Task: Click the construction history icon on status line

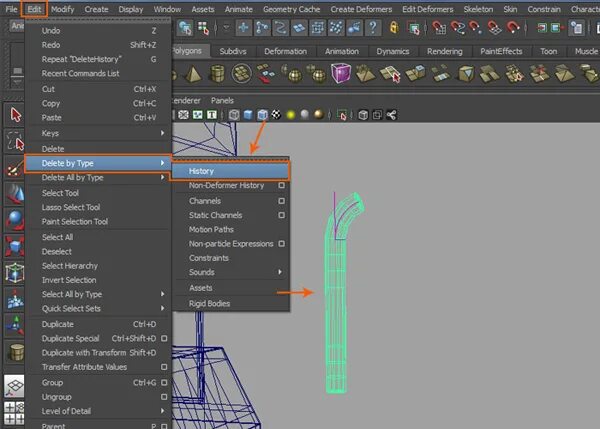Action: [576, 28]
